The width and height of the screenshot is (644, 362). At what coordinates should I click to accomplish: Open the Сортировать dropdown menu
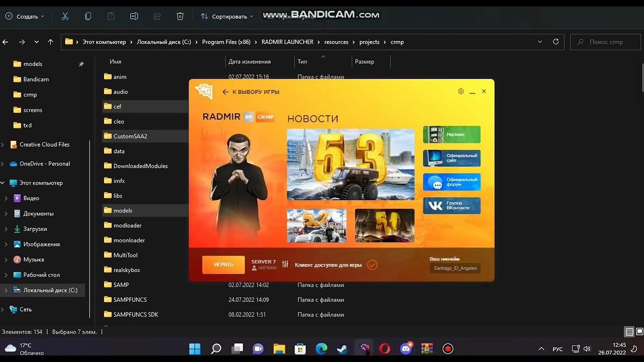pyautogui.click(x=227, y=16)
